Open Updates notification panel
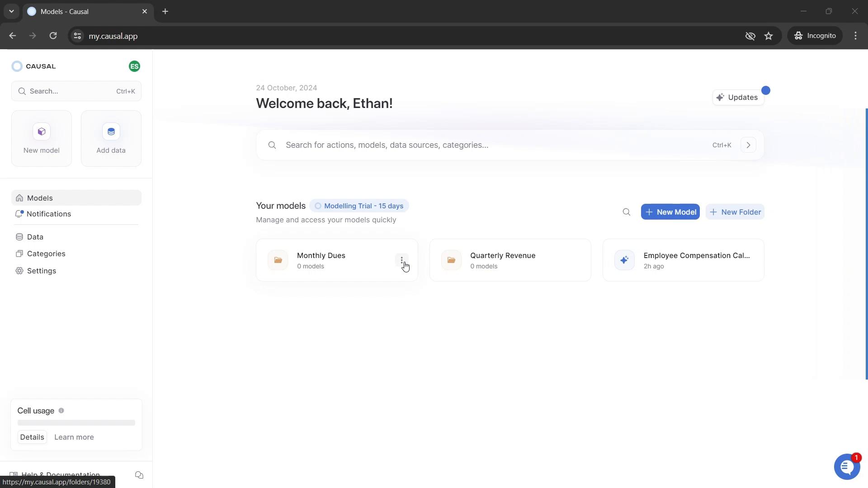The image size is (868, 488). click(x=739, y=97)
